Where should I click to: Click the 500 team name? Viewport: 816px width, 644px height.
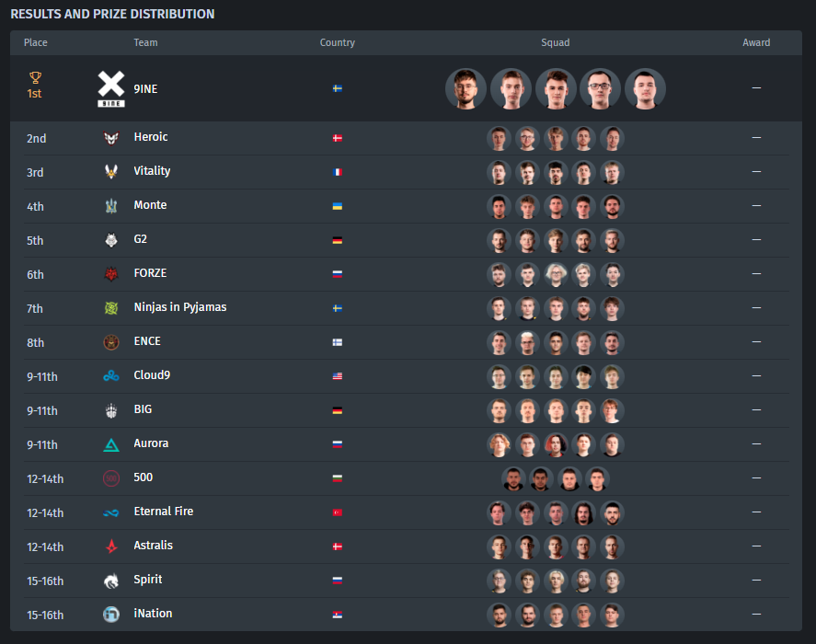coord(144,477)
